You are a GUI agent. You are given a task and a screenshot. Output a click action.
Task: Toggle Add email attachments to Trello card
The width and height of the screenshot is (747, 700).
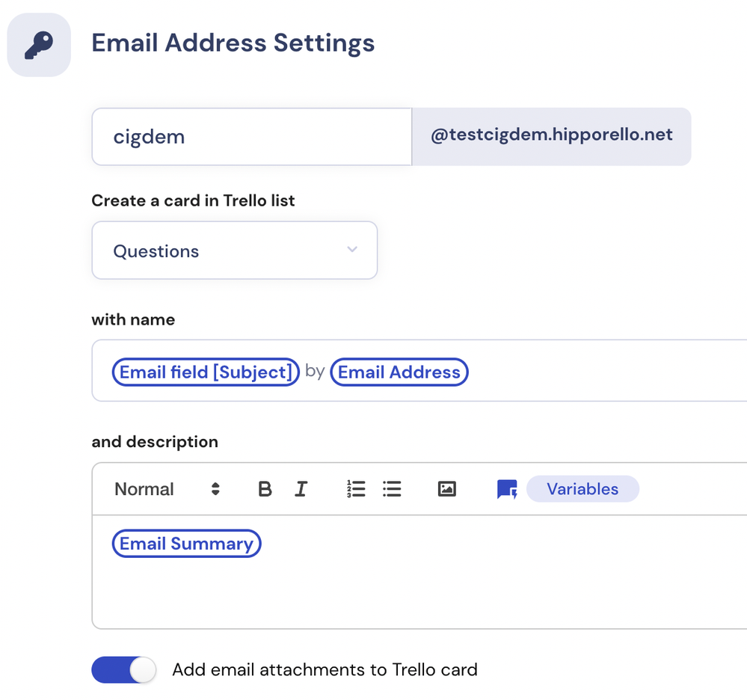(x=124, y=669)
